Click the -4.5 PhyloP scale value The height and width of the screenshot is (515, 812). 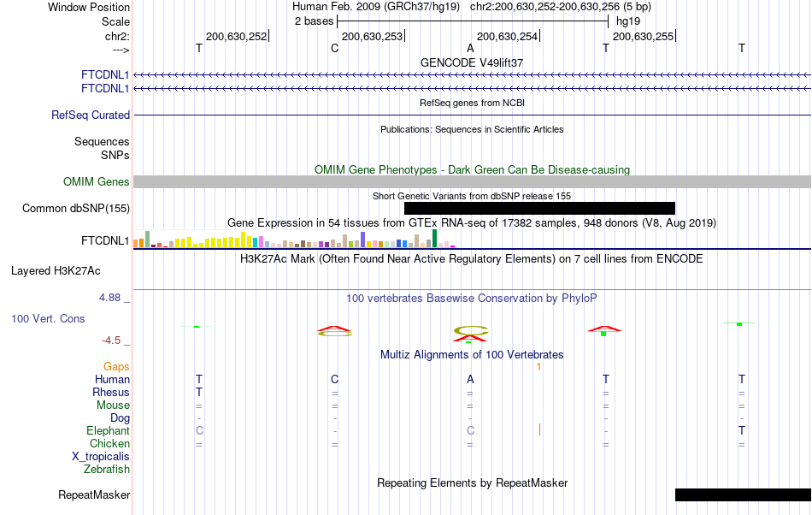point(111,340)
